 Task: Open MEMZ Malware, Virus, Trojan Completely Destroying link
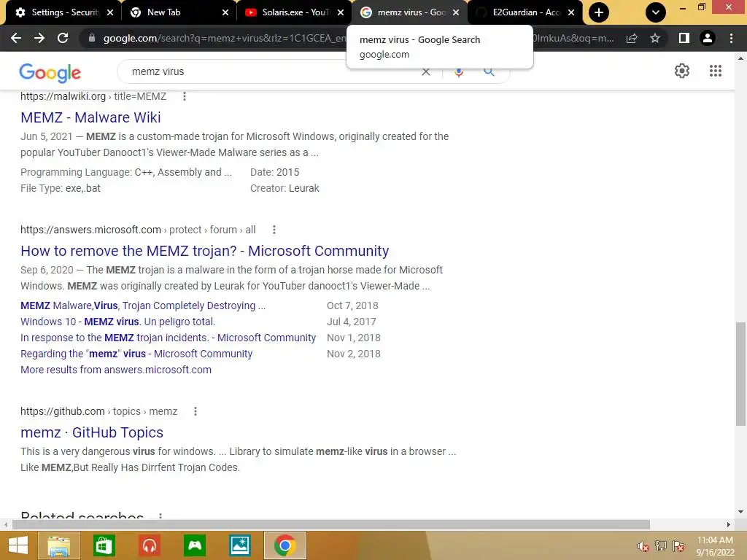(x=143, y=306)
